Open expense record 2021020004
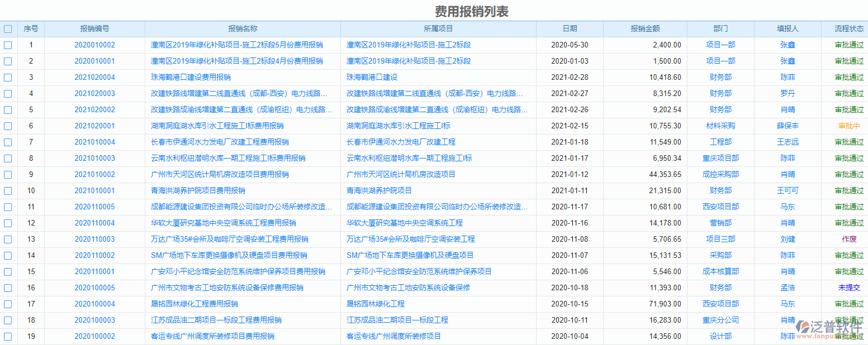Screen dimensions: 868x345 point(95,77)
